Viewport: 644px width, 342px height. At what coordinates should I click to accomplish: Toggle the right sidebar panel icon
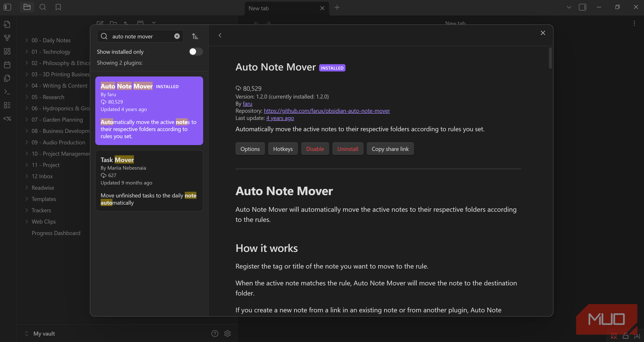(x=582, y=7)
